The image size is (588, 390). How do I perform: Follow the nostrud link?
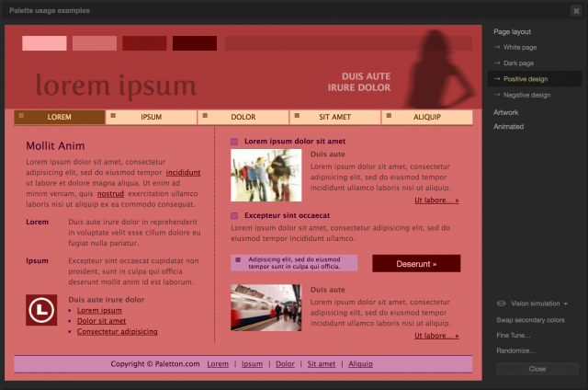click(110, 194)
